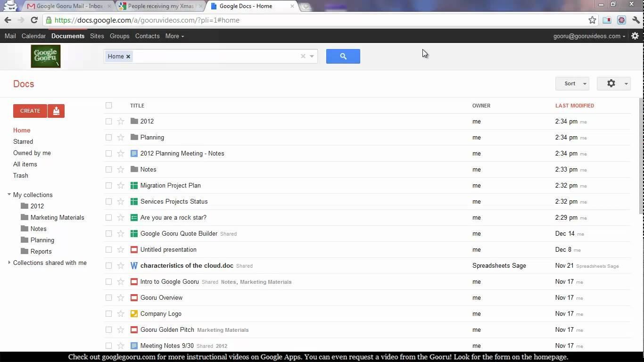Star the 2012 folder row
Image resolution: width=644 pixels, height=362 pixels.
[121, 121]
